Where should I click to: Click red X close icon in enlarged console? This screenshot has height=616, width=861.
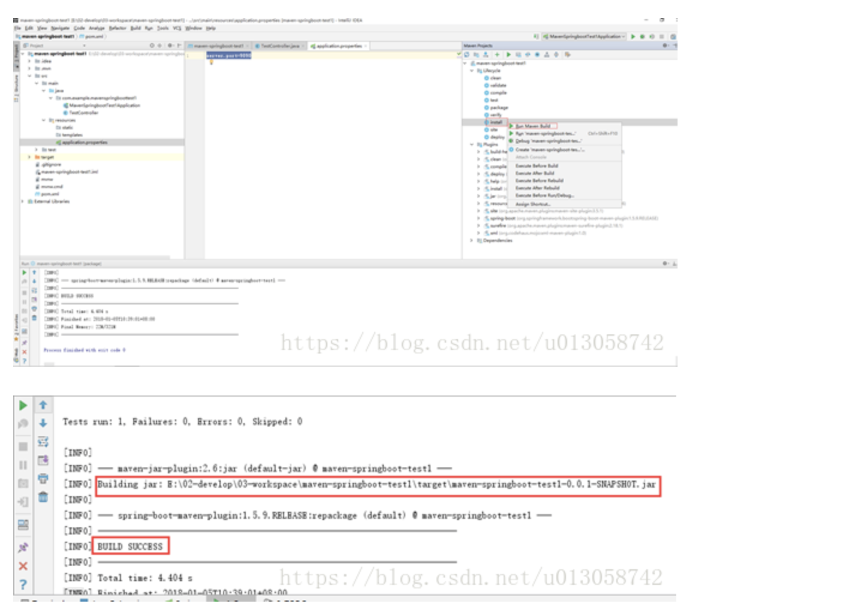pyautogui.click(x=23, y=566)
